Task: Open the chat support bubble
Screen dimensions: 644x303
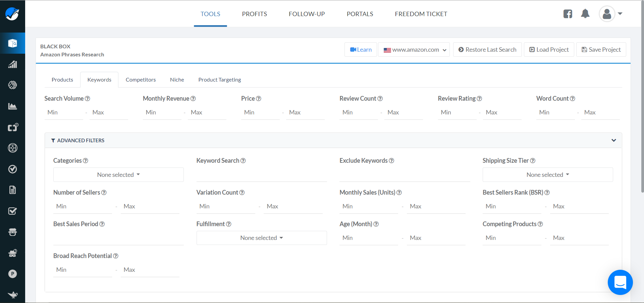Action: (620, 282)
